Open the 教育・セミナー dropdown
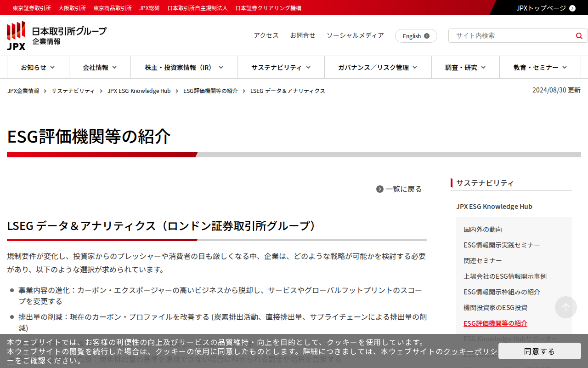Viewport: 588px width, 368px height. (540, 67)
